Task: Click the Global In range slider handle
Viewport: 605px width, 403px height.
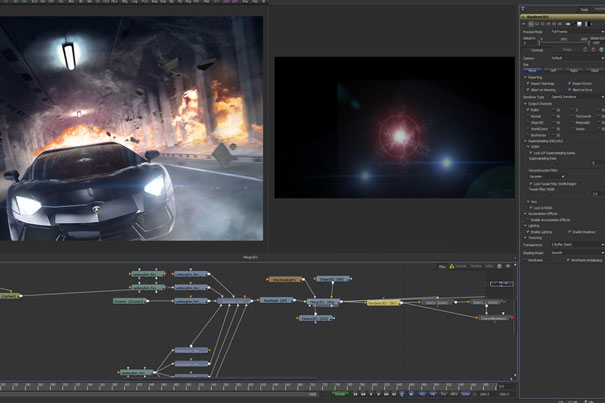Action: click(x=539, y=43)
